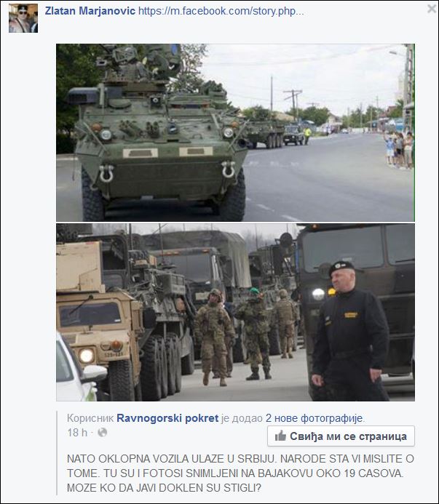439x504 pixels.
Task: Open the top photo of the armored vehicle
Action: pos(235,132)
